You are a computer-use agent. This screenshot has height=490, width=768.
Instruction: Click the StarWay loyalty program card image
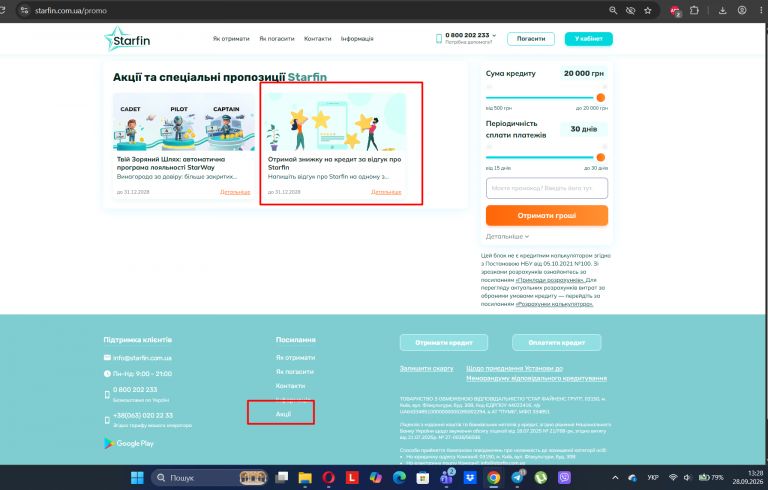[x=184, y=122]
